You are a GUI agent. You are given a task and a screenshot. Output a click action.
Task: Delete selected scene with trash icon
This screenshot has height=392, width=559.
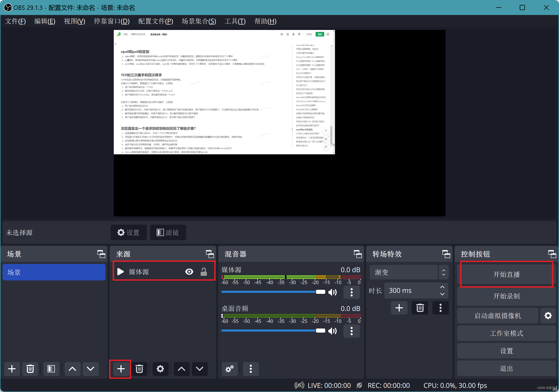pos(30,369)
